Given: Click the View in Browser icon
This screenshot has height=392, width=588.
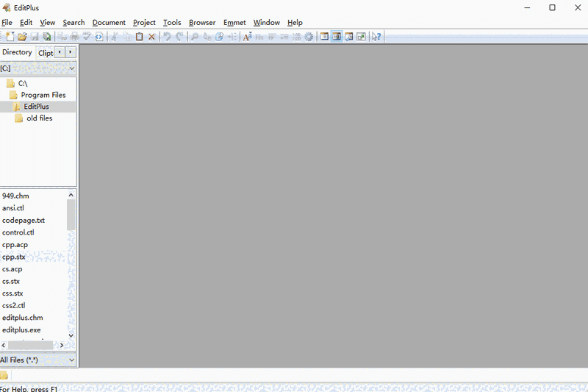Looking at the screenshot, I should [99, 37].
